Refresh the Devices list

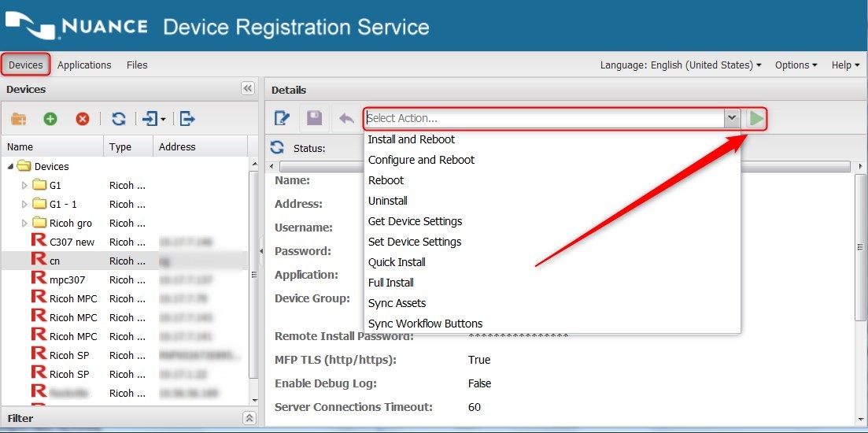click(x=119, y=119)
